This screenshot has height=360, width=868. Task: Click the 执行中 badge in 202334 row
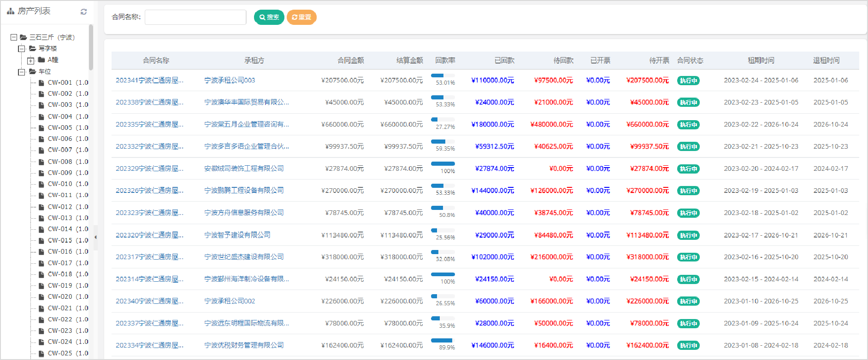688,346
